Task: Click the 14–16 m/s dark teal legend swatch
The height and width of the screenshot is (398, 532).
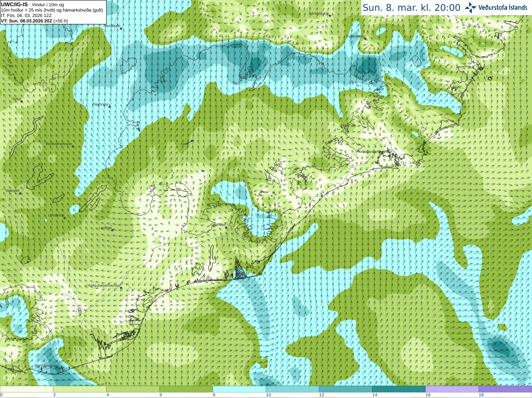Action: 399,389
